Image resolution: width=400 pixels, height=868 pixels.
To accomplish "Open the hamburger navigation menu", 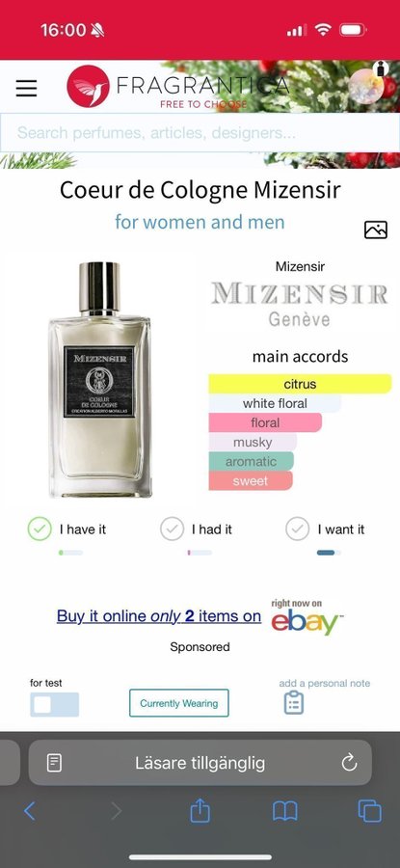I will [26, 88].
